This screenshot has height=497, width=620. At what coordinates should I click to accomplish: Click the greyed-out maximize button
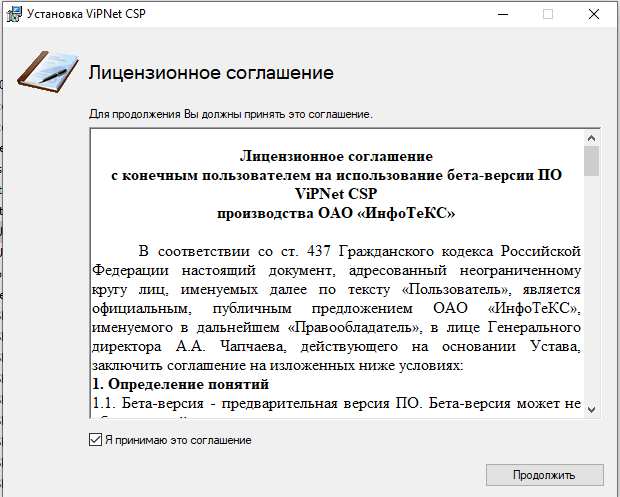pyautogui.click(x=548, y=15)
